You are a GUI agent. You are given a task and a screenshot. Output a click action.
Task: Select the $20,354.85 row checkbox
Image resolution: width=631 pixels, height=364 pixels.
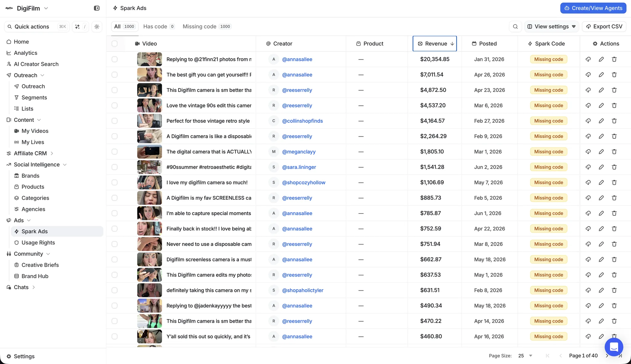pos(115,59)
